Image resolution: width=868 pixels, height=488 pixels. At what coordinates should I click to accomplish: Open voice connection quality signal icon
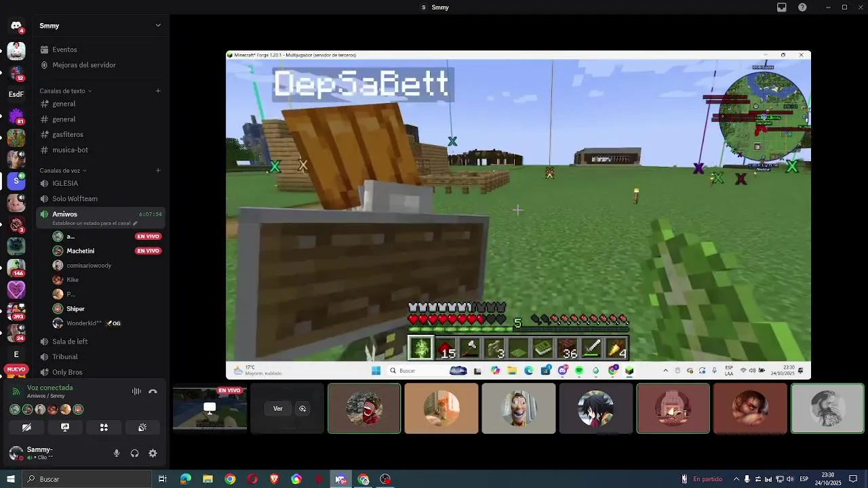point(16,391)
